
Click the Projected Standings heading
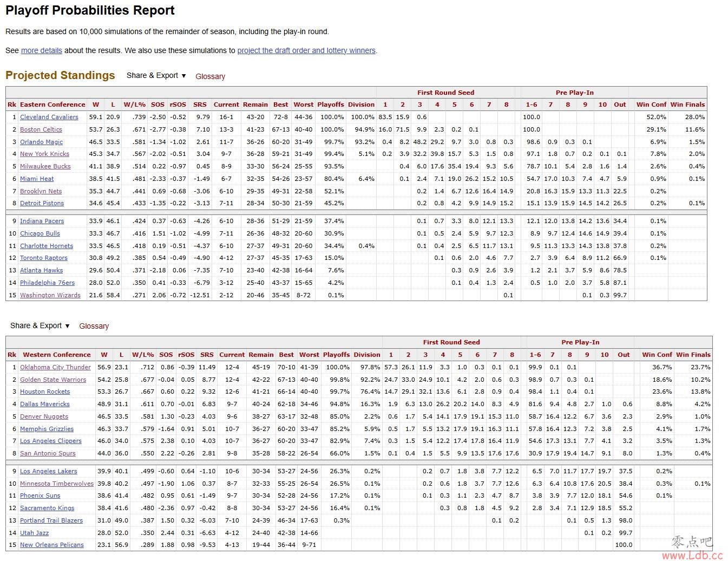point(60,75)
